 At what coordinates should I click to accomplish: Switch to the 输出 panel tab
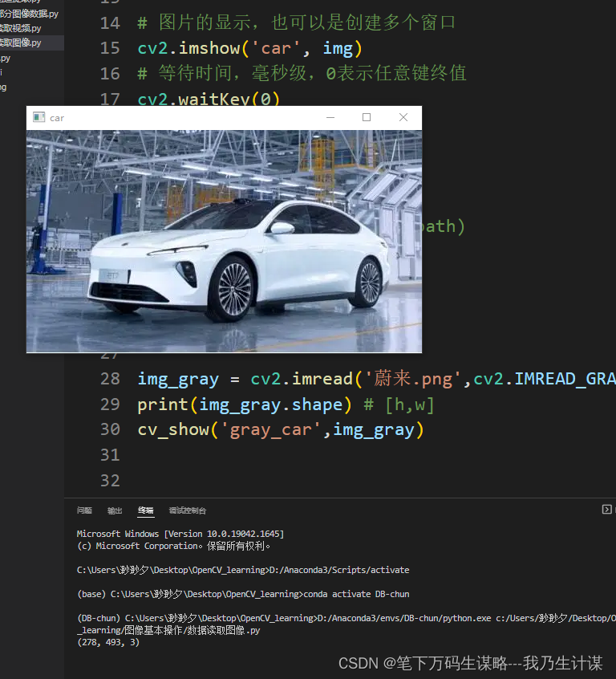tap(115, 511)
